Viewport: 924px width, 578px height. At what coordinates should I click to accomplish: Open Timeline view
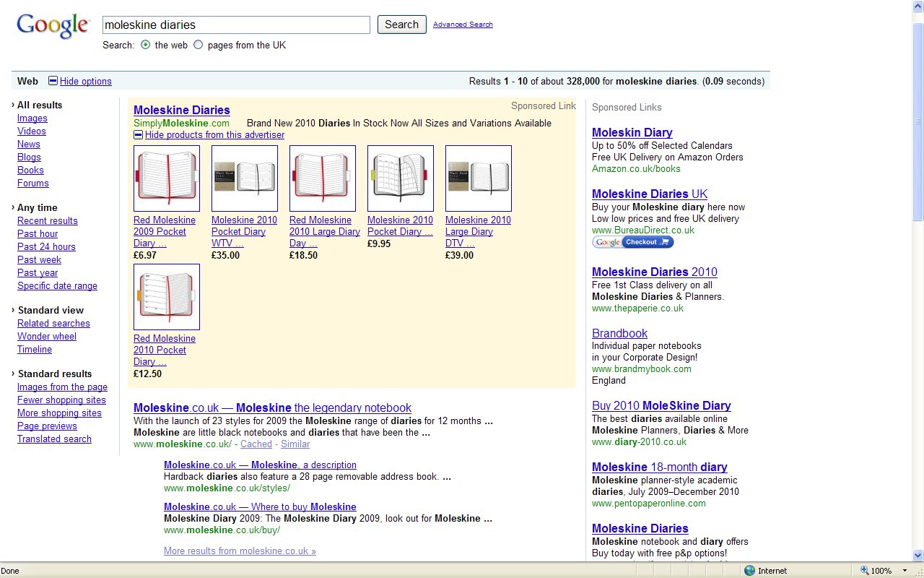35,350
